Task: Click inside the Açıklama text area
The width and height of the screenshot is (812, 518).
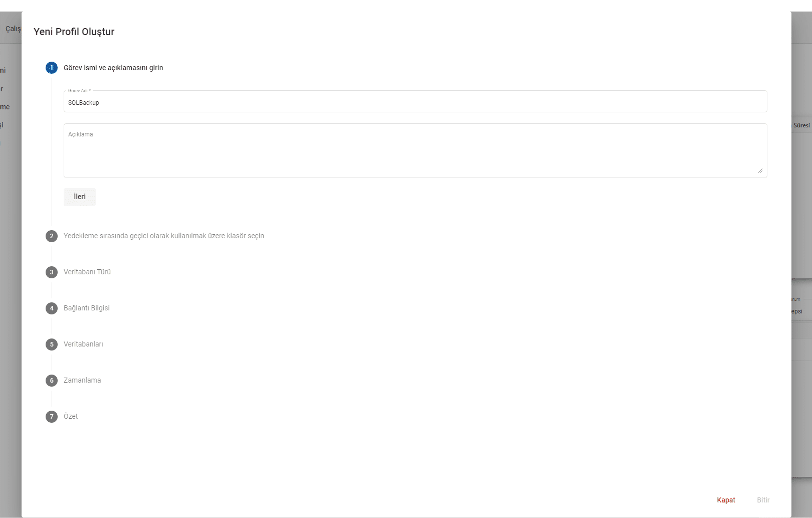Action: click(415, 153)
